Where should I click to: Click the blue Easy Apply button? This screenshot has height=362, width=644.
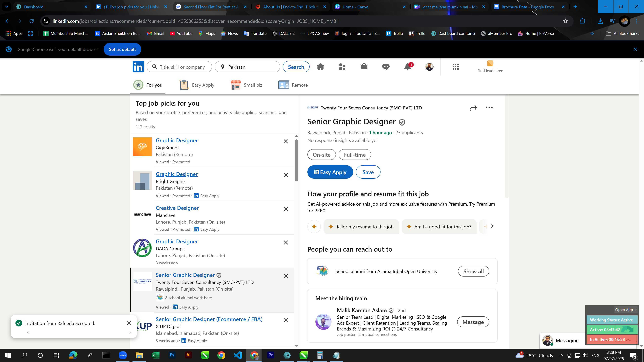coord(330,172)
